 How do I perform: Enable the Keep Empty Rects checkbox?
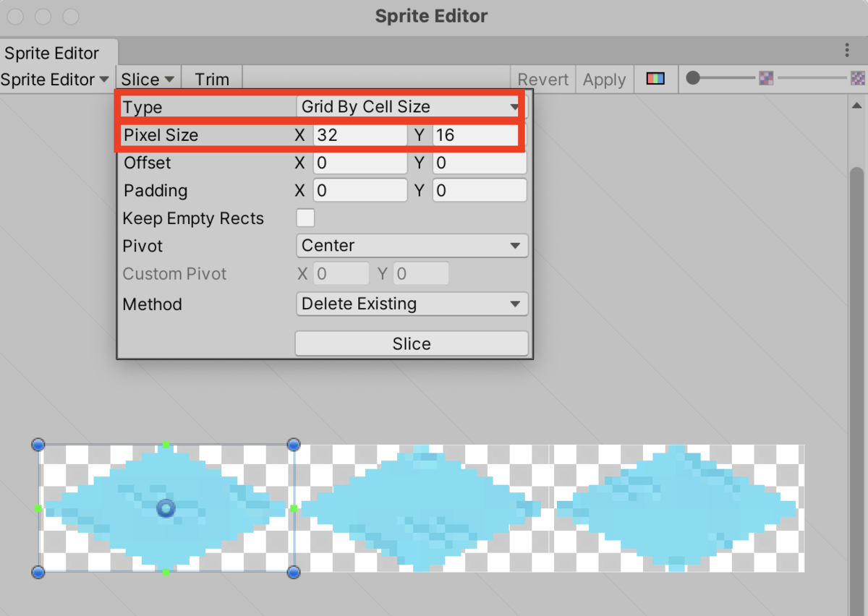(306, 218)
